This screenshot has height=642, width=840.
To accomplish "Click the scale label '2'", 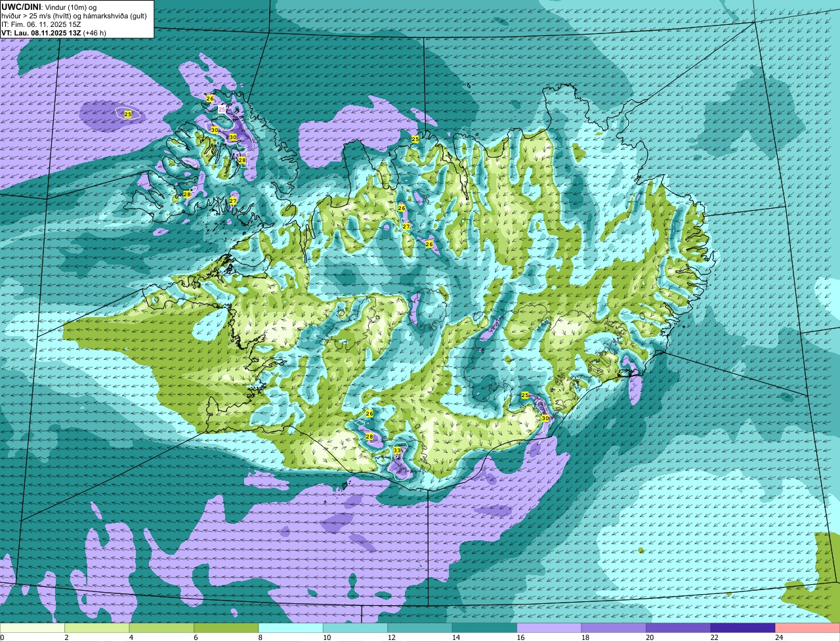I will tap(66, 637).
